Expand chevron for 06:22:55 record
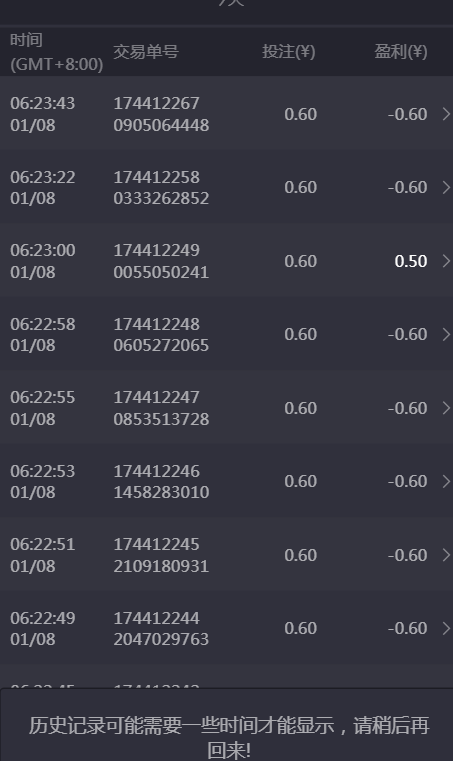Image resolution: width=453 pixels, height=761 pixels. (446, 408)
